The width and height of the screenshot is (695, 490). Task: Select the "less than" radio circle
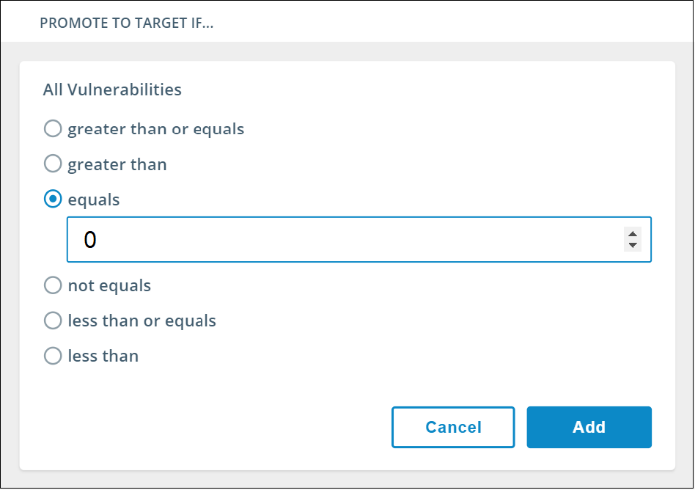tap(53, 356)
